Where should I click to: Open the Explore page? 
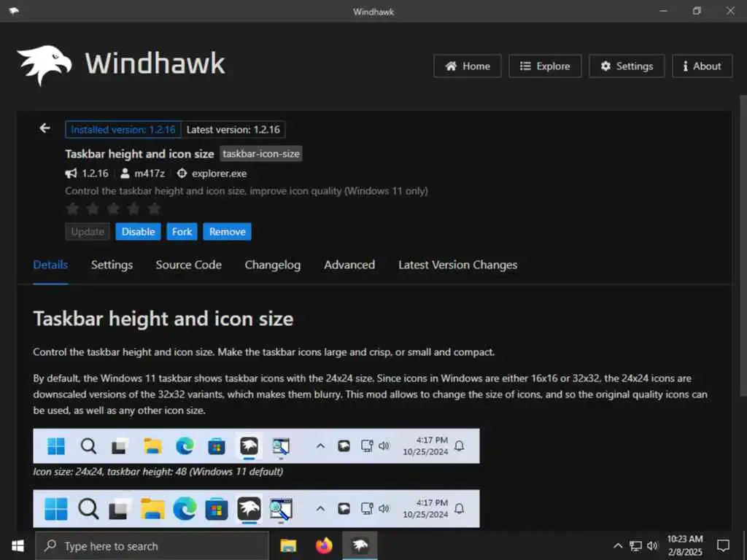[545, 66]
